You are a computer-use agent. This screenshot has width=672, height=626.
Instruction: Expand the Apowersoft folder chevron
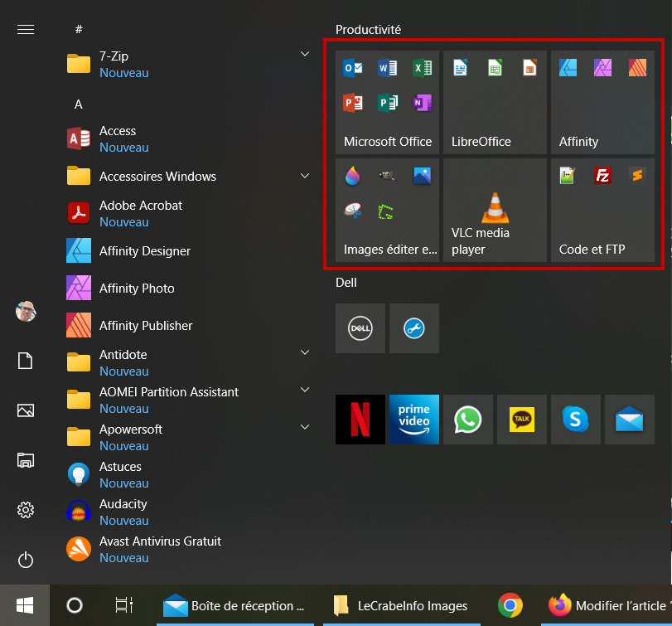[305, 427]
